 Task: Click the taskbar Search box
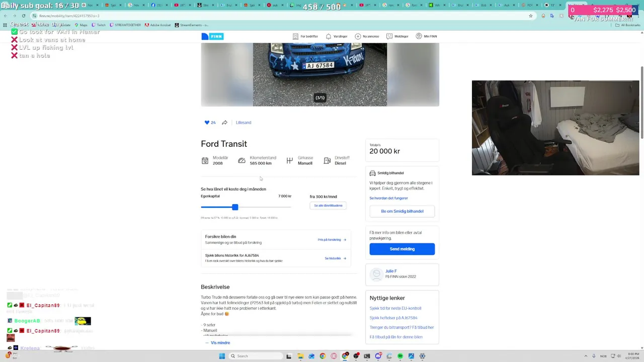click(256, 356)
